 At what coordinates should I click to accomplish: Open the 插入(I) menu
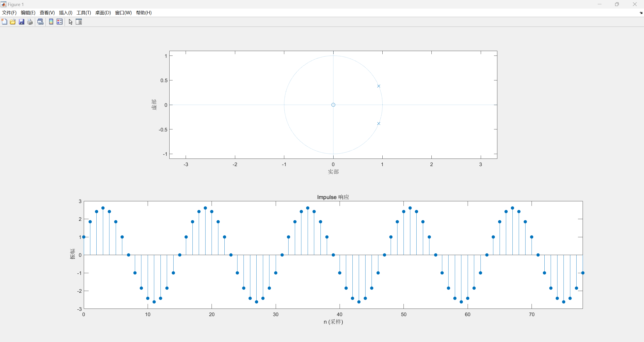pyautogui.click(x=66, y=13)
